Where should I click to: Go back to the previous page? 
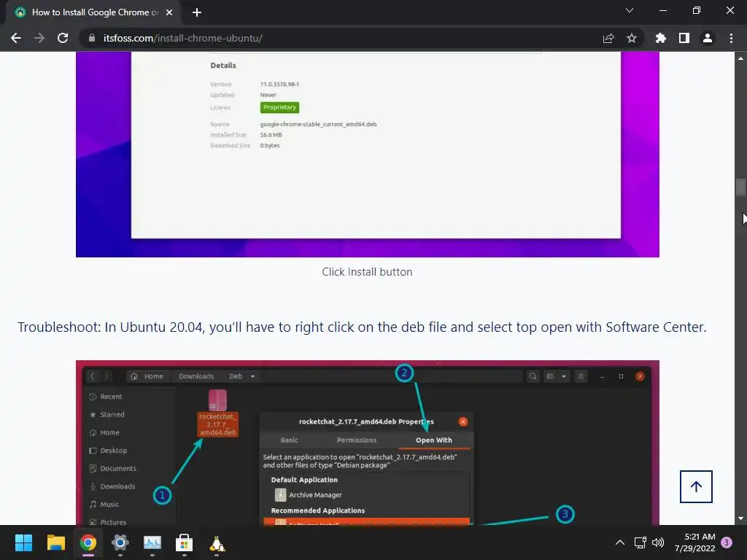point(16,38)
